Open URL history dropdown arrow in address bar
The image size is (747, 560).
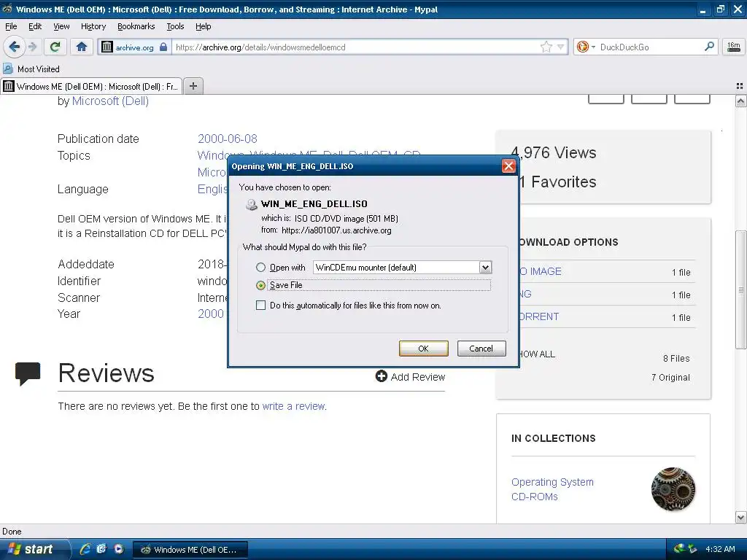[x=561, y=47]
